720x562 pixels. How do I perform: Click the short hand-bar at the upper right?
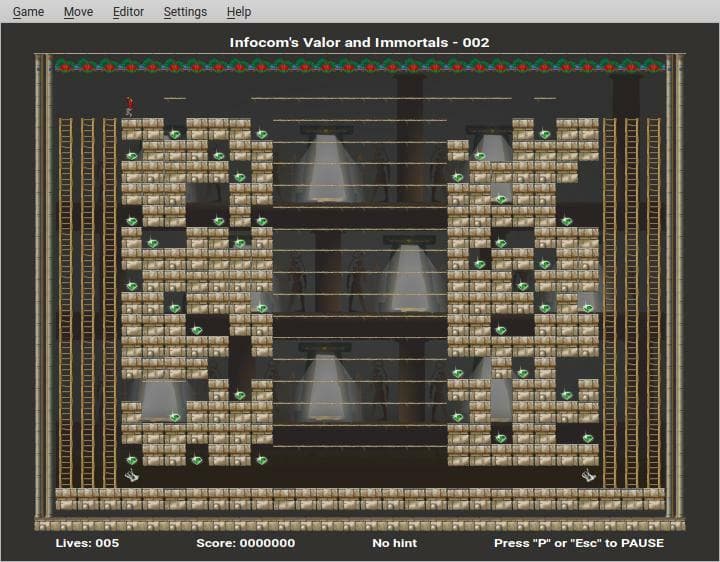pos(545,98)
